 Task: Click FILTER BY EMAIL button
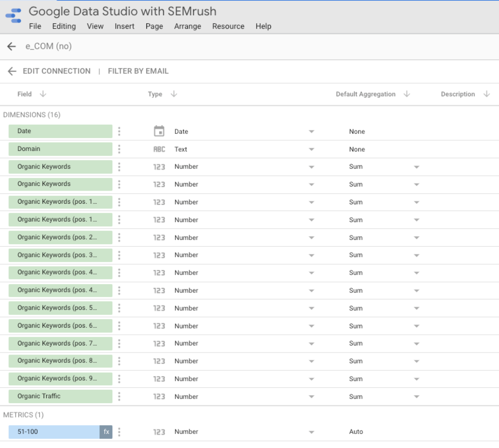[x=138, y=71]
